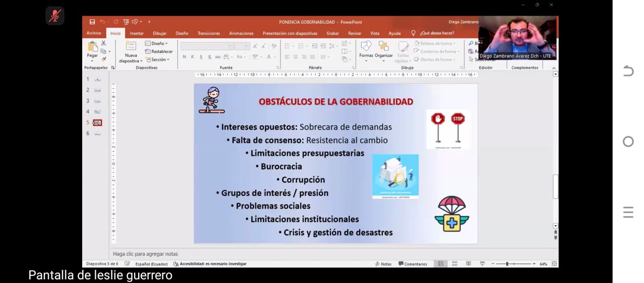Switch to slide sorter view icon
The image size is (644, 283).
[454, 264]
